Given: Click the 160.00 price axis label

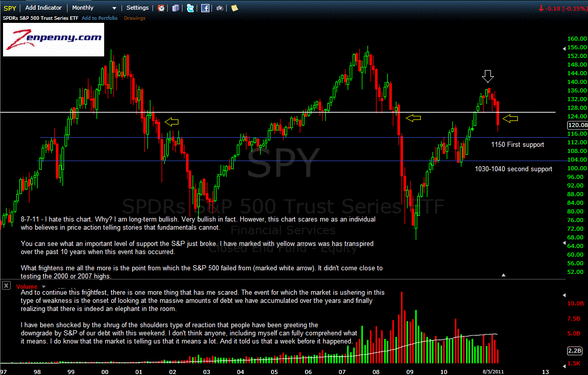Looking at the screenshot, I should coord(577,39).
